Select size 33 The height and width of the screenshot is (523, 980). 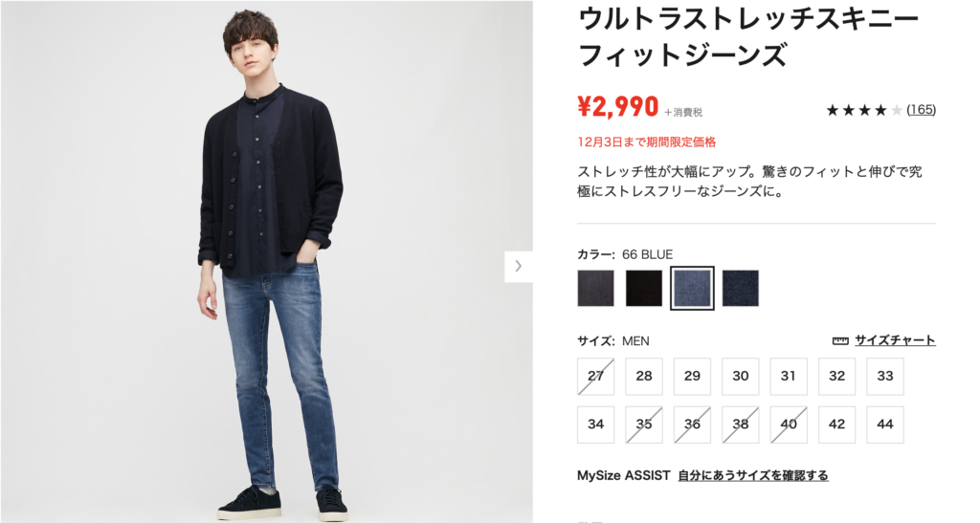[x=885, y=377]
